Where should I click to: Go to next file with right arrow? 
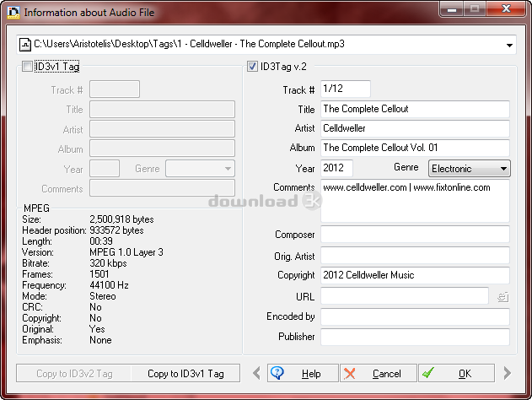tap(508, 373)
